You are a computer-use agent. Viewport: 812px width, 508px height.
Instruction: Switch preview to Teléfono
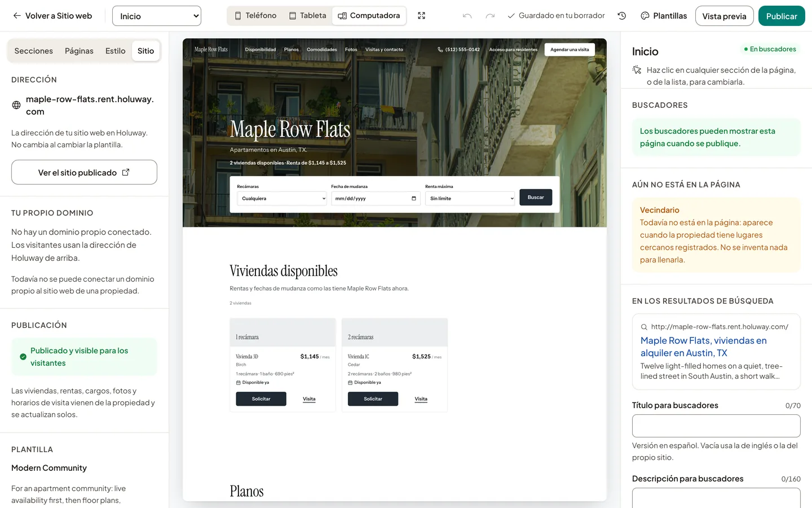(x=255, y=16)
